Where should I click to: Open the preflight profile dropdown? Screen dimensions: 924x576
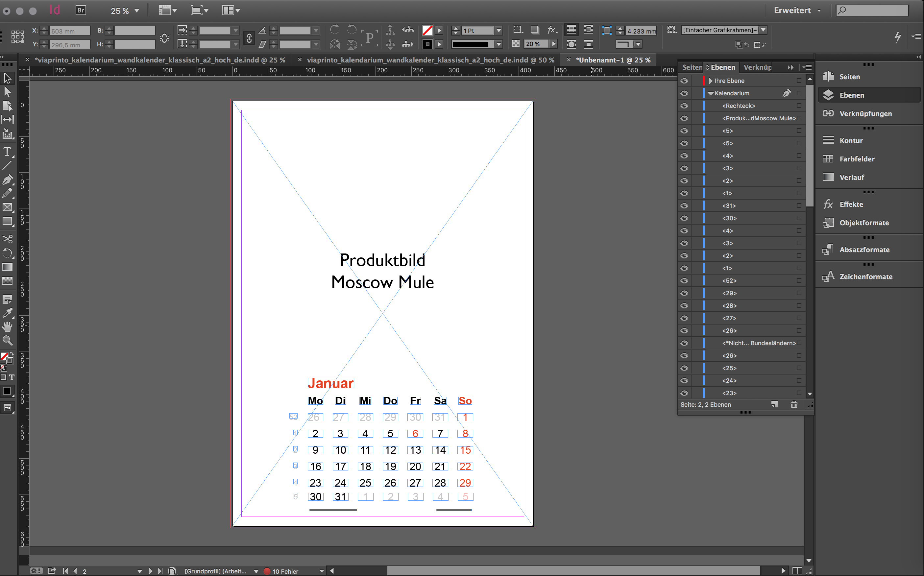(256, 571)
